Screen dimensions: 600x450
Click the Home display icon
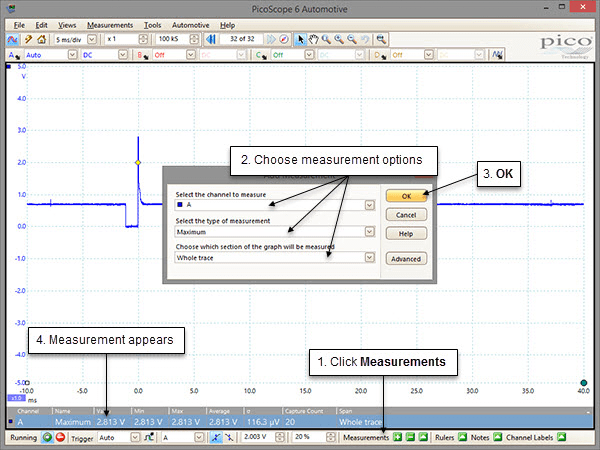(x=41, y=39)
